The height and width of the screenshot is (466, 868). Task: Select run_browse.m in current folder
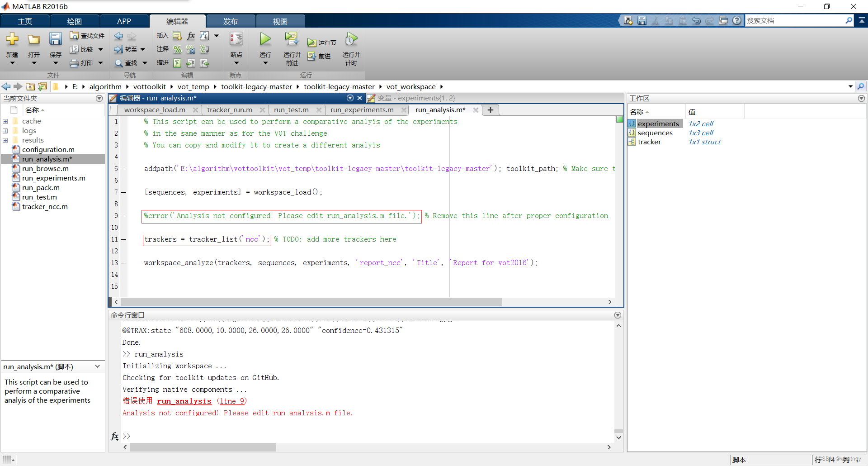tap(45, 169)
